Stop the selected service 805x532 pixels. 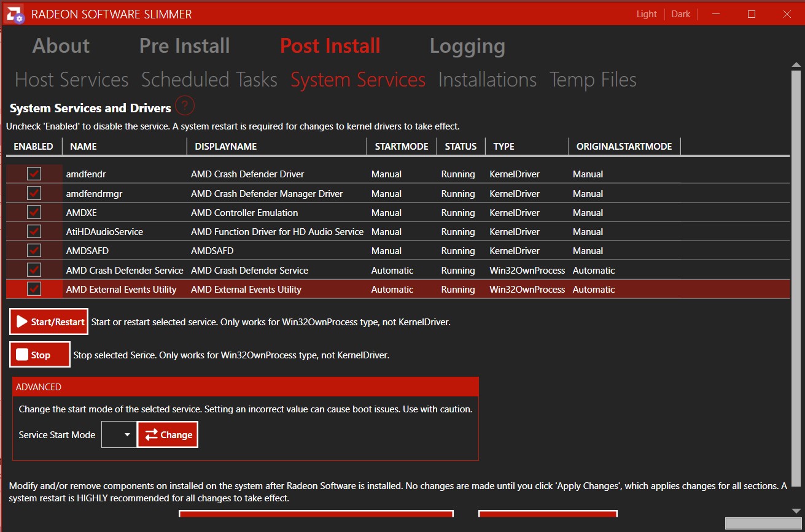40,355
